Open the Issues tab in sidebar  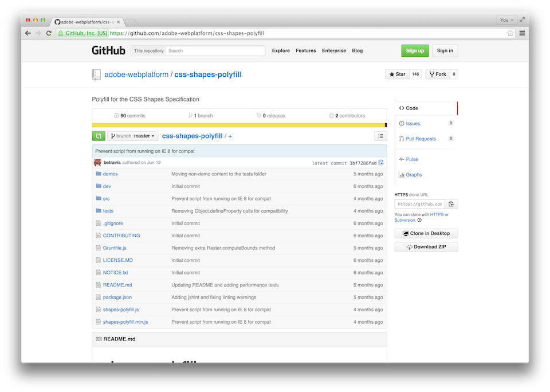pos(413,124)
